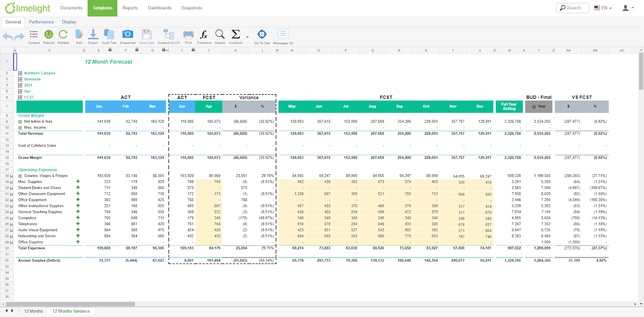Switch to the Display ribbon tab
644x317 pixels.
click(x=69, y=22)
